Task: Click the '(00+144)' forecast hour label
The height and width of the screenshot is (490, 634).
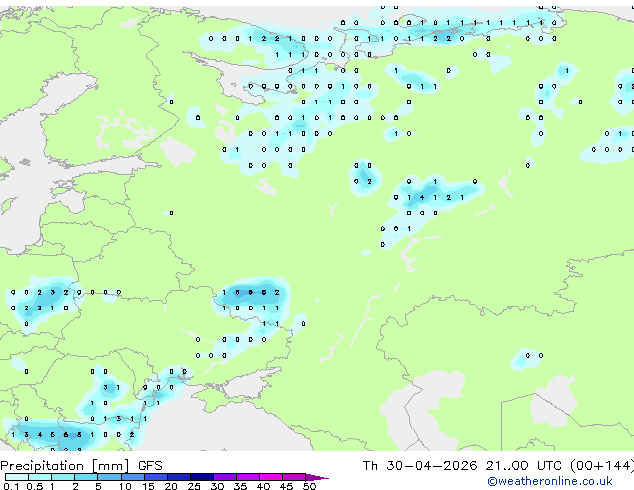Action: coord(602,466)
